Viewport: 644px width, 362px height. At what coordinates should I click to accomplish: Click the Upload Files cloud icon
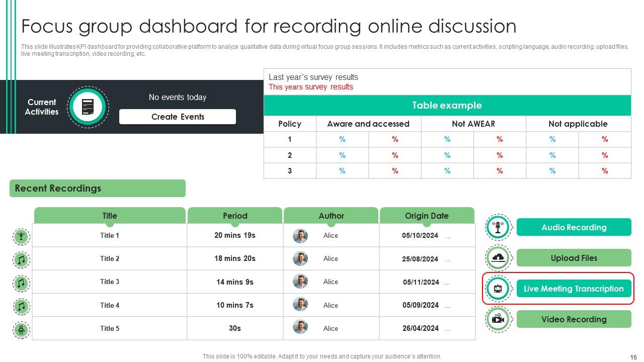(498, 258)
